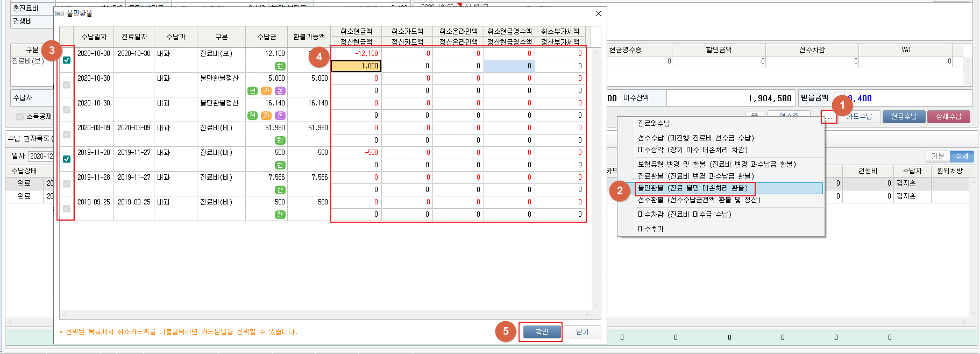The height and width of the screenshot is (354, 980).
Task: Switch to the 기본 view tab
Action: point(938,156)
